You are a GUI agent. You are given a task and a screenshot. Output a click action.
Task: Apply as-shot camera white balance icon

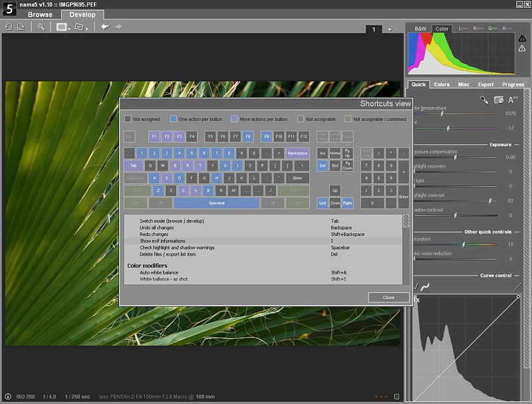[x=499, y=100]
